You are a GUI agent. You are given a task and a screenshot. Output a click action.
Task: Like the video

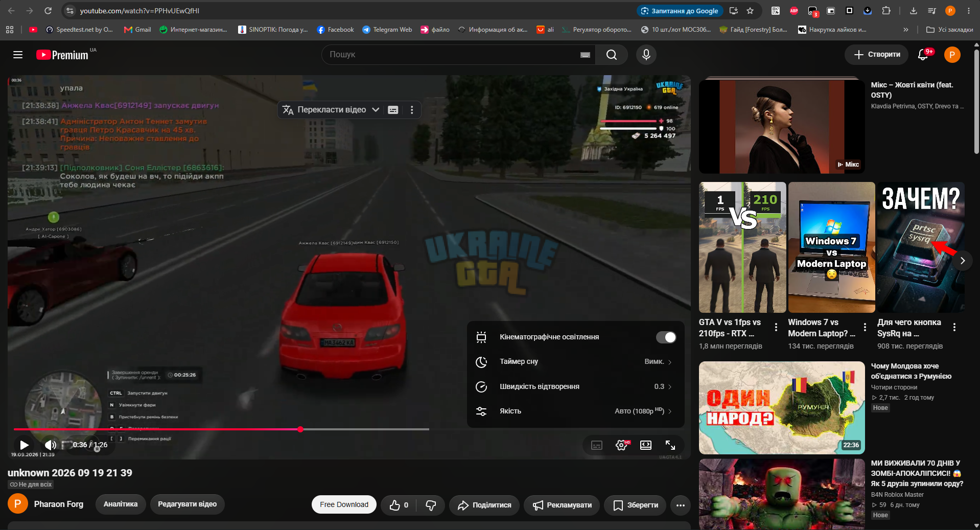click(399, 505)
